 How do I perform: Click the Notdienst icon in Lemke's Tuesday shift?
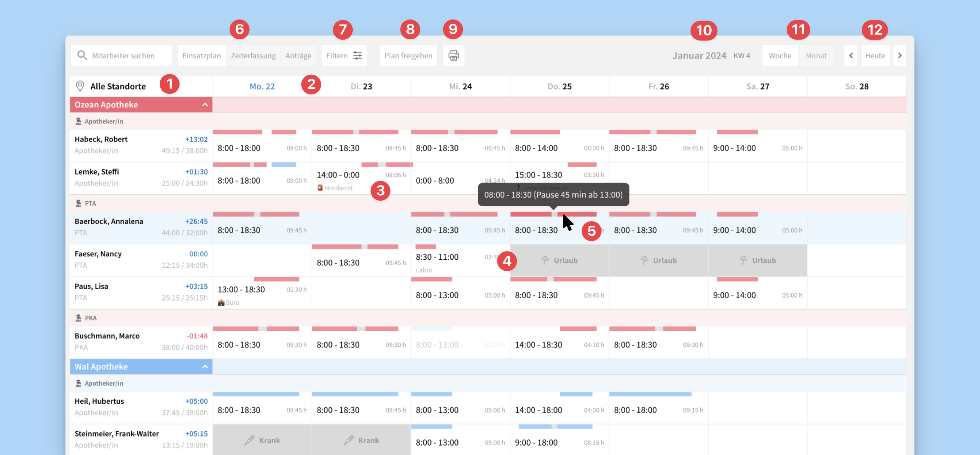[320, 188]
